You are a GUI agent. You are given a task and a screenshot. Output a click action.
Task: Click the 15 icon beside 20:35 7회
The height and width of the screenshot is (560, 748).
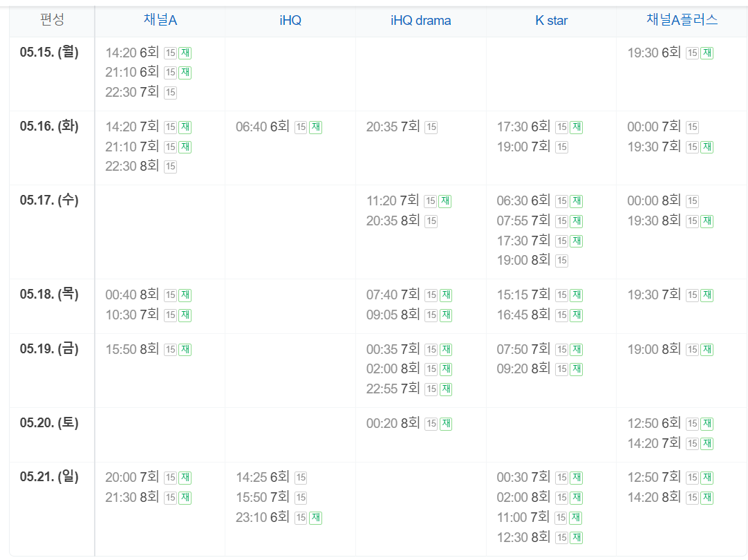coord(431,127)
